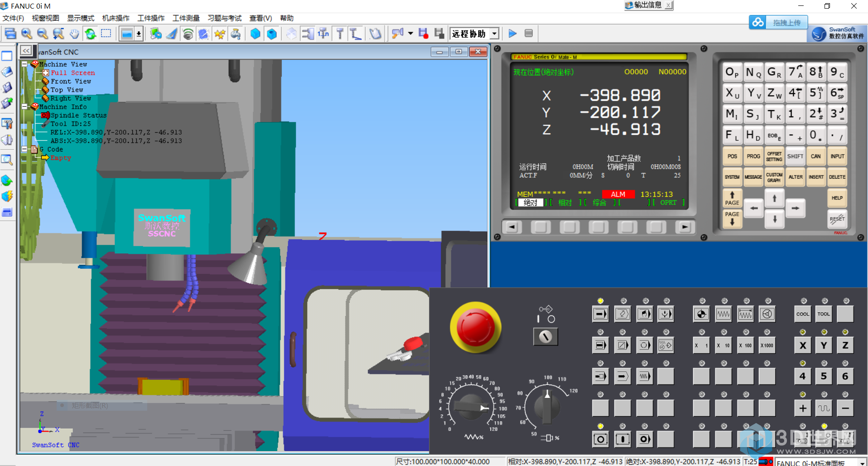Open the 文件(F) menu
The image size is (868, 466).
pos(13,18)
